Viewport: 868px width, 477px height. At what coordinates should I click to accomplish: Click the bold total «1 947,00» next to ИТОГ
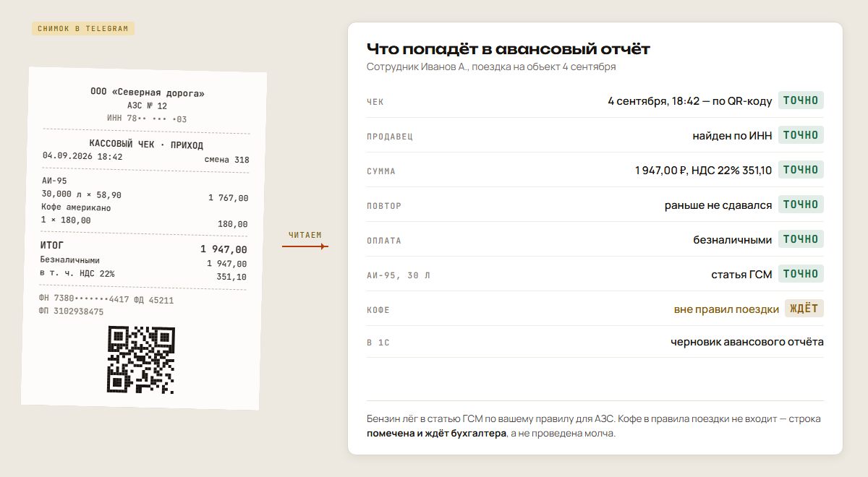point(224,249)
